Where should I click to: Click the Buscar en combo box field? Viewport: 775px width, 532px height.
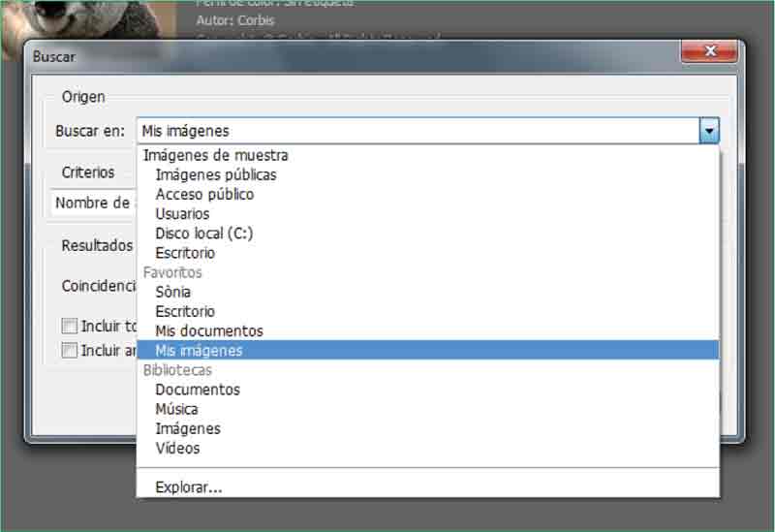coord(417,131)
